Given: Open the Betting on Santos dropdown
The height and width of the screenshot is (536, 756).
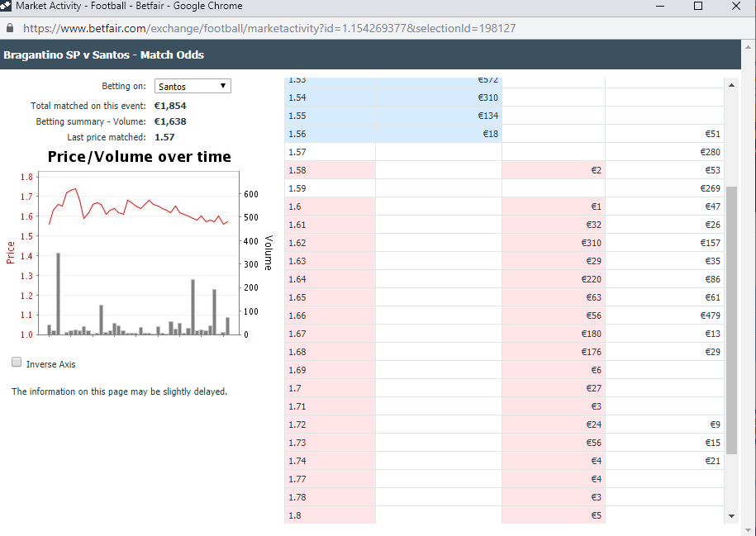Looking at the screenshot, I should (193, 86).
